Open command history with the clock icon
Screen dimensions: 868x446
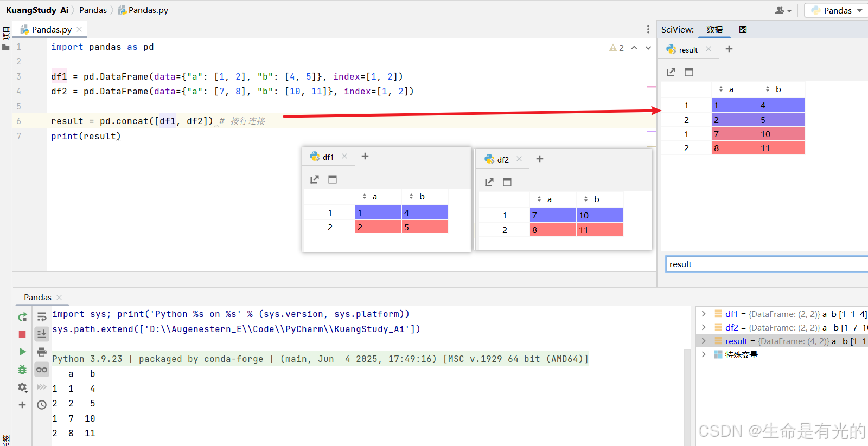click(42, 405)
